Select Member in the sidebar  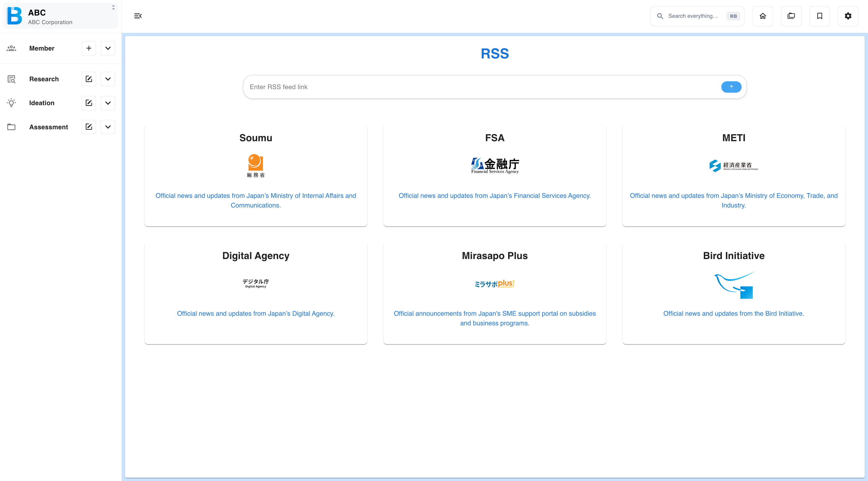tap(42, 48)
